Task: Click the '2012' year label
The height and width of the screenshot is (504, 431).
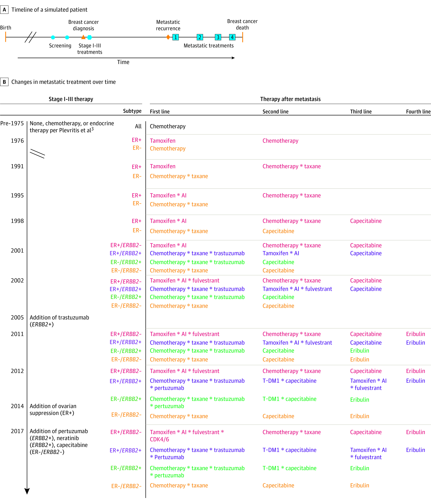Action: 17,371
